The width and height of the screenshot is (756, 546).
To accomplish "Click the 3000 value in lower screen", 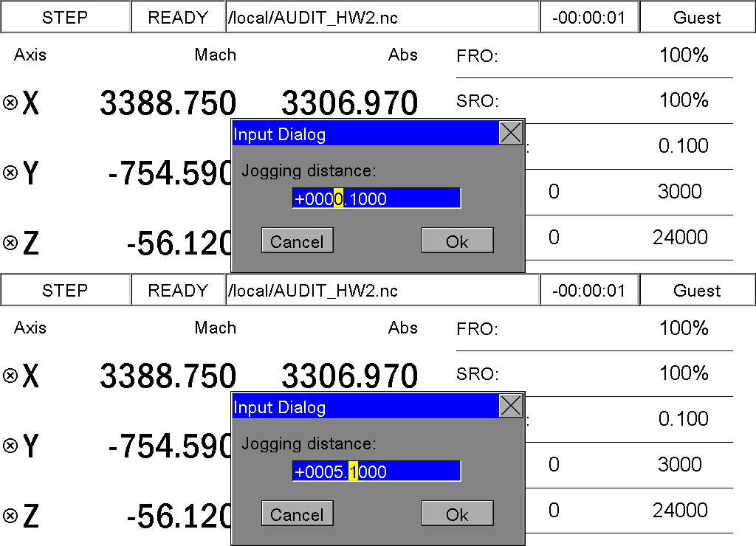I will 680,464.
